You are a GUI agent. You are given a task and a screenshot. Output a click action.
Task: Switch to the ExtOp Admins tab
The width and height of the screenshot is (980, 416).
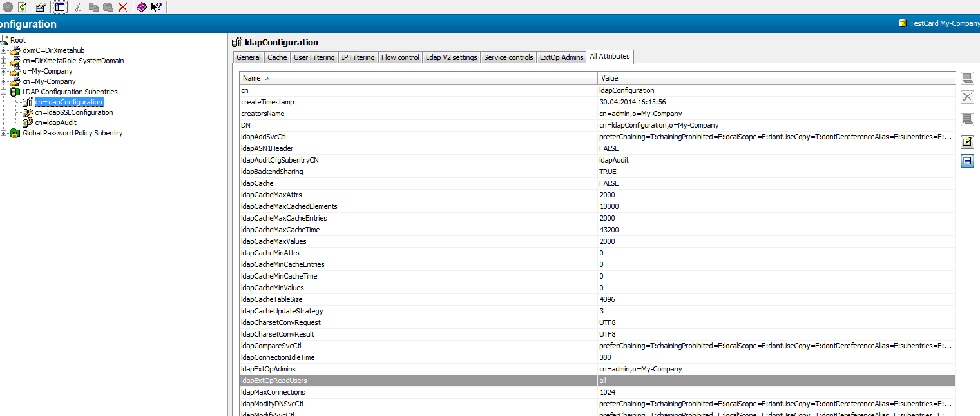click(561, 57)
